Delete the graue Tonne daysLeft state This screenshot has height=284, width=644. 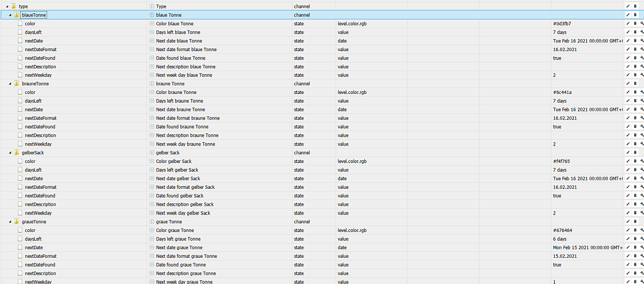pyautogui.click(x=635, y=239)
